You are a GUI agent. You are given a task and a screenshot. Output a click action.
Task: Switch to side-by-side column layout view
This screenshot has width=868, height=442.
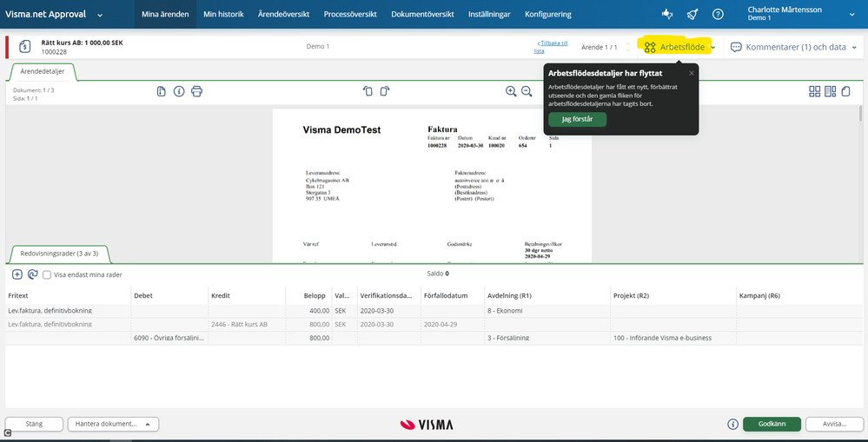click(831, 91)
